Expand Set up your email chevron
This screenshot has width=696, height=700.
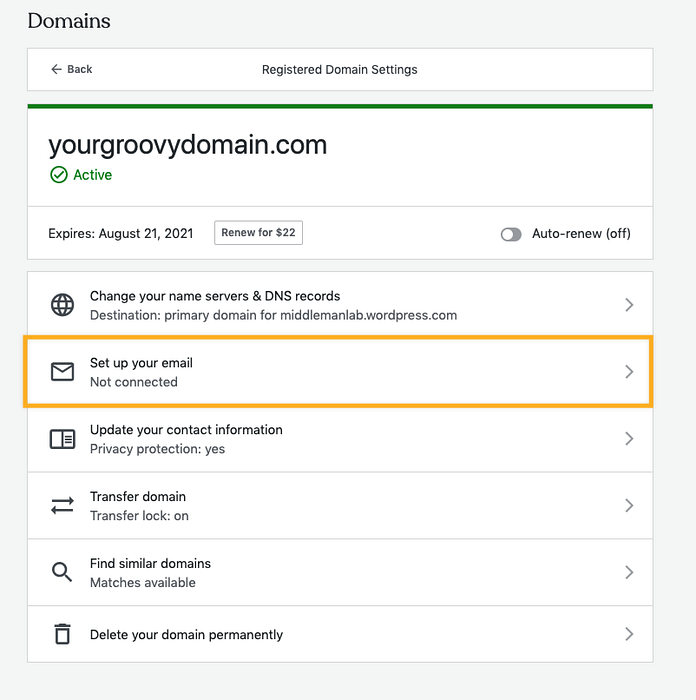click(629, 372)
